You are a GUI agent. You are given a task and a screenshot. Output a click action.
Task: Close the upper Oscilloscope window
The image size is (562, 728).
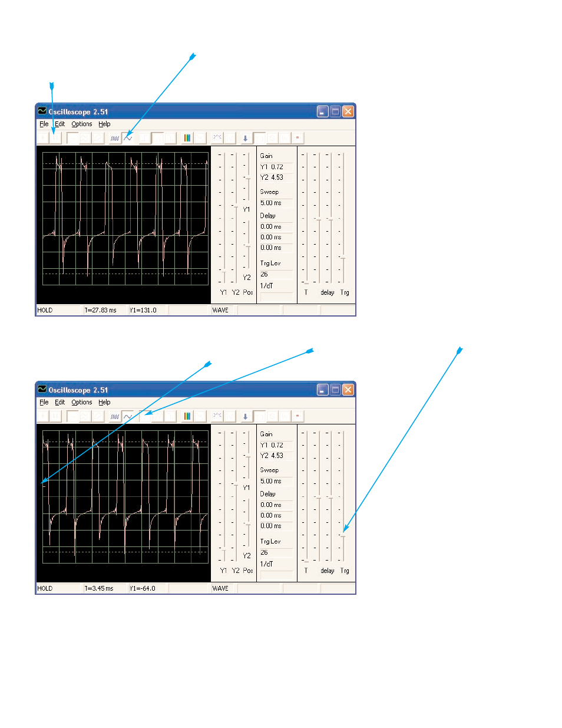coord(348,111)
